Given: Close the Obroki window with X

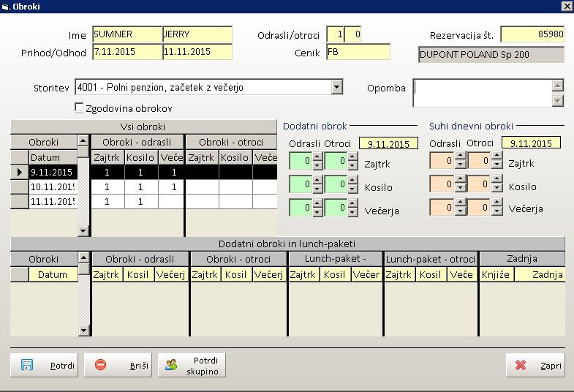Looking at the screenshot, I should pos(567,7).
